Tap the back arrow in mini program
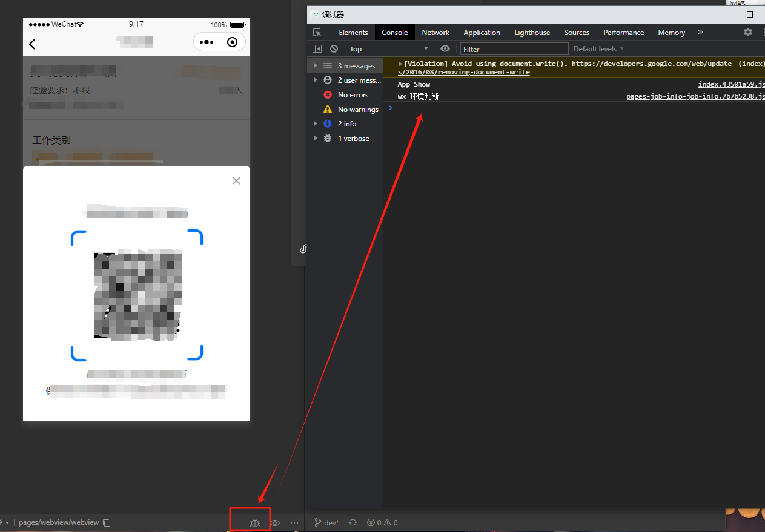Screen dimensions: 765x532 pos(32,44)
